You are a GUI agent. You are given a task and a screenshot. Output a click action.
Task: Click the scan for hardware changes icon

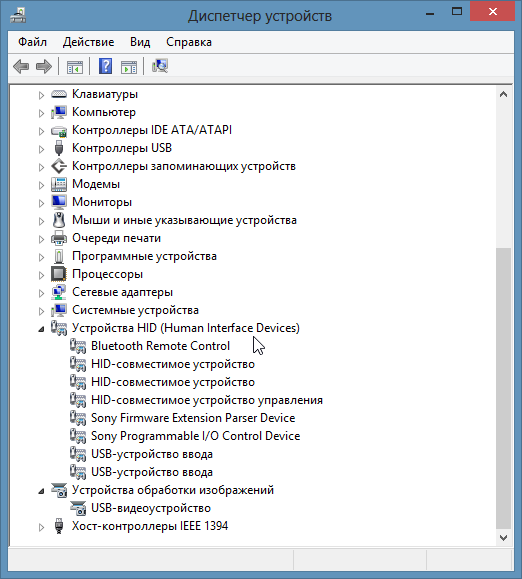click(160, 66)
